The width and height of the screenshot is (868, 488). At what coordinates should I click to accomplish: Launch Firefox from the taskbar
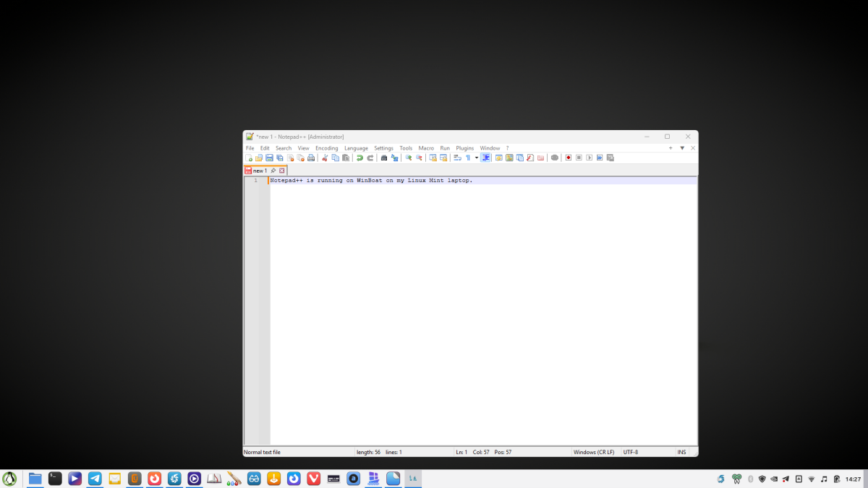tap(156, 478)
